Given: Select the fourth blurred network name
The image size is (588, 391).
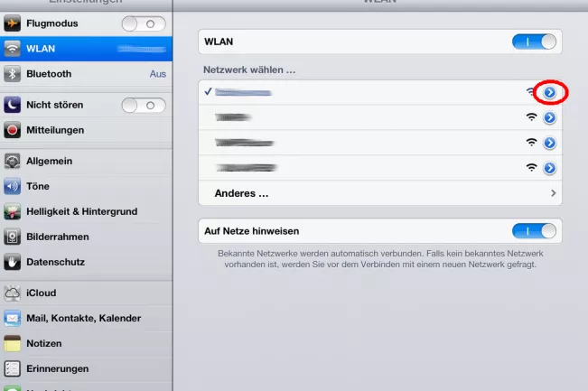Looking at the screenshot, I should point(246,168).
